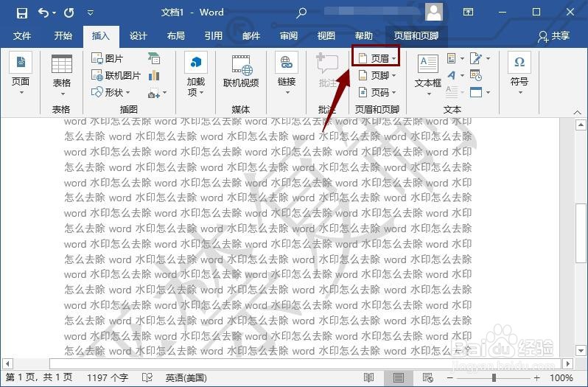Collapse the ribbon with the chevron

coord(577,112)
